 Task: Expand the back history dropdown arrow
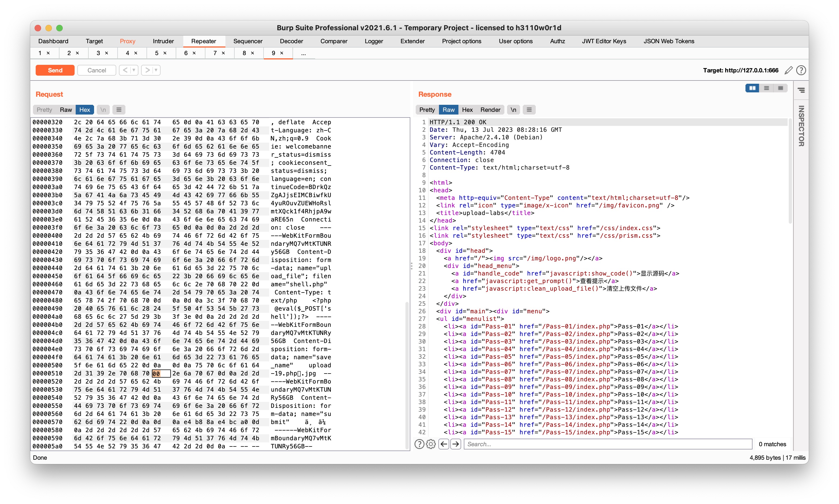[134, 70]
